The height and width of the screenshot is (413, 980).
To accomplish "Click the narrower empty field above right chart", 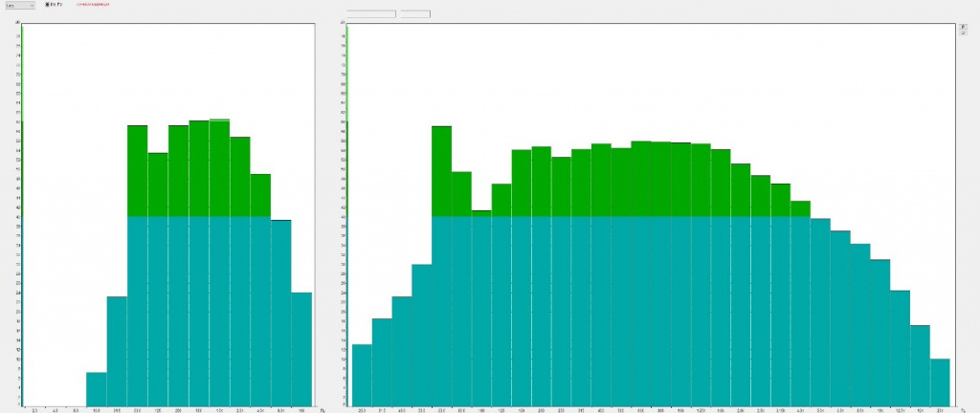I will [x=415, y=13].
